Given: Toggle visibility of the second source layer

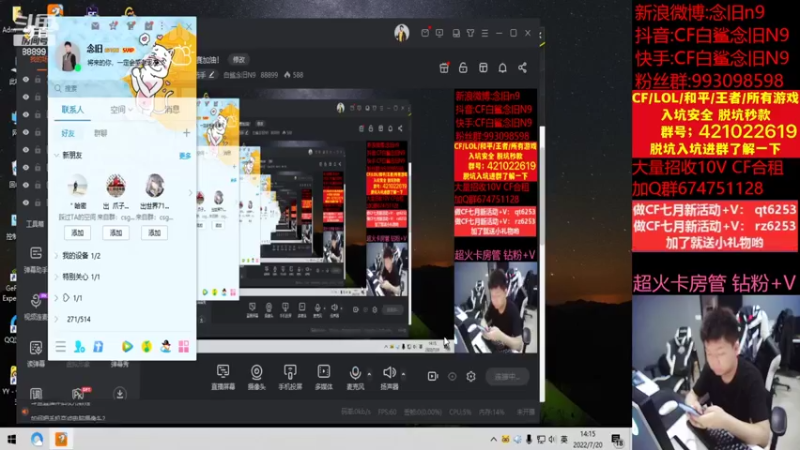Looking at the screenshot, I should pos(26,97).
